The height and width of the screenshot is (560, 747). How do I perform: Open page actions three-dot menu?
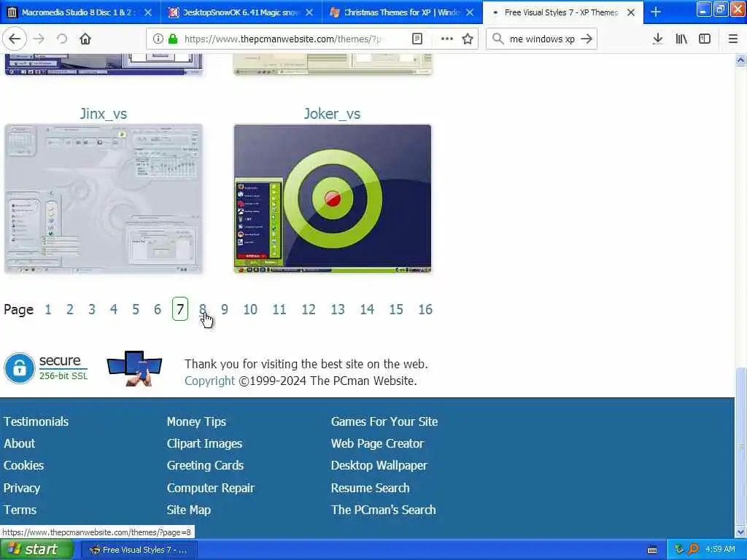coord(447,39)
